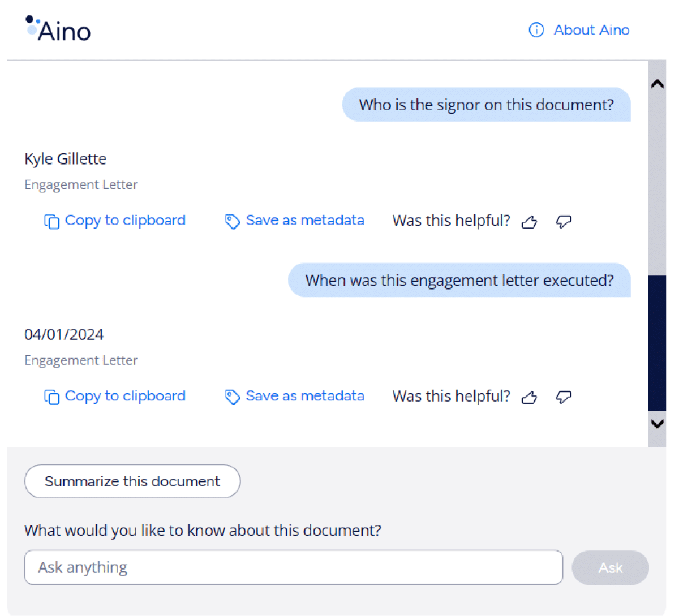Click the scroll up arrow in chat
The height and width of the screenshot is (616, 679).
tap(657, 84)
